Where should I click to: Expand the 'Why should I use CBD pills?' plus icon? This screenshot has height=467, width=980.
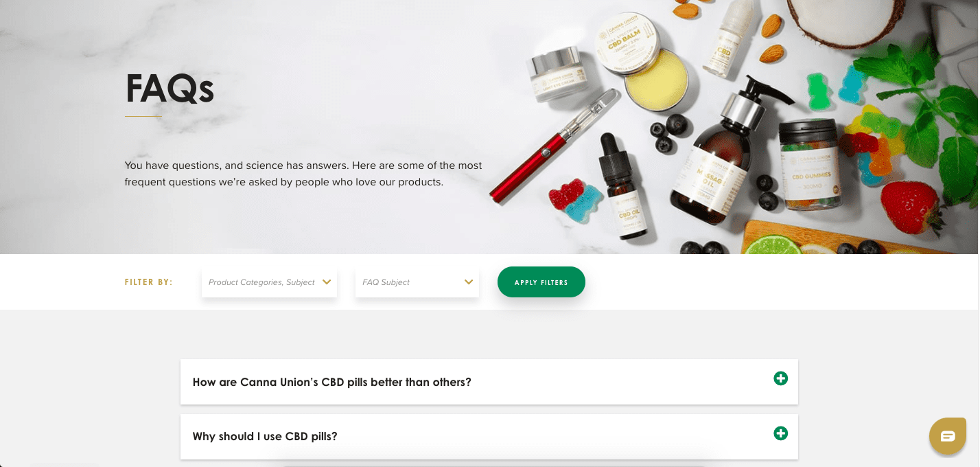pos(780,433)
